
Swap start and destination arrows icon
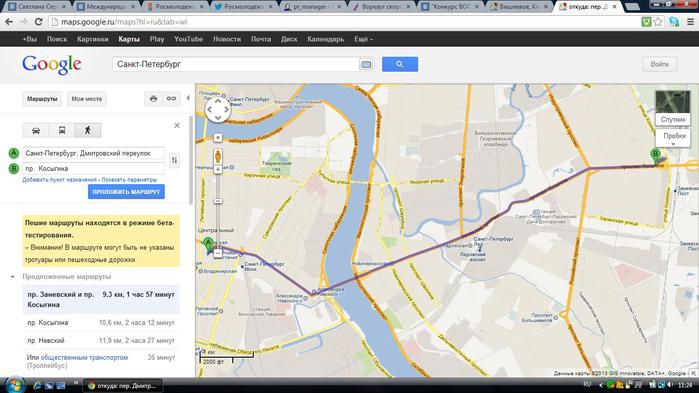pyautogui.click(x=174, y=160)
